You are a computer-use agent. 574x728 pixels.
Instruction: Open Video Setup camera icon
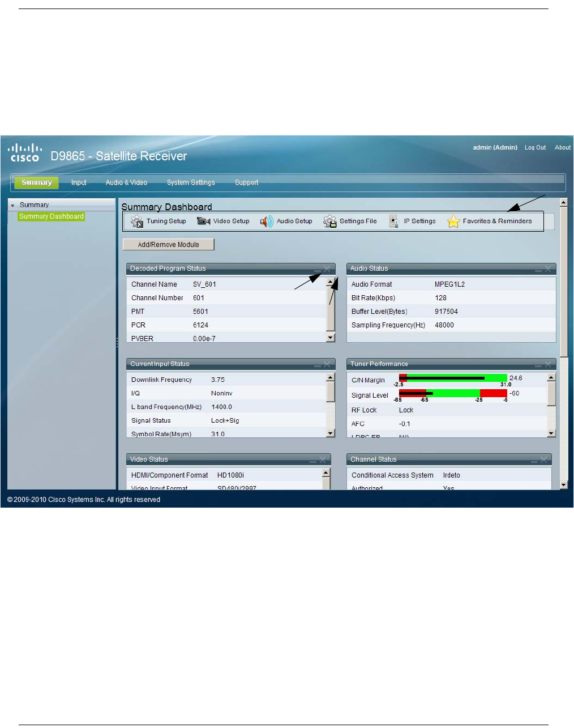click(x=203, y=222)
